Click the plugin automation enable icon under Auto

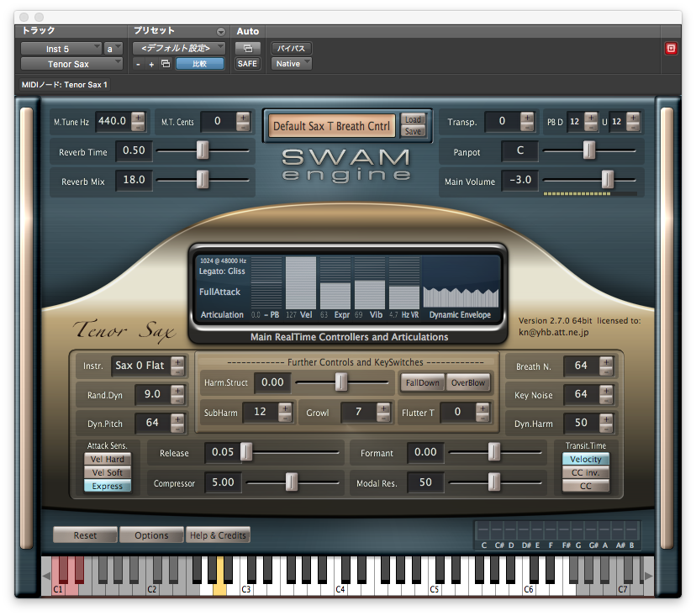[x=248, y=48]
